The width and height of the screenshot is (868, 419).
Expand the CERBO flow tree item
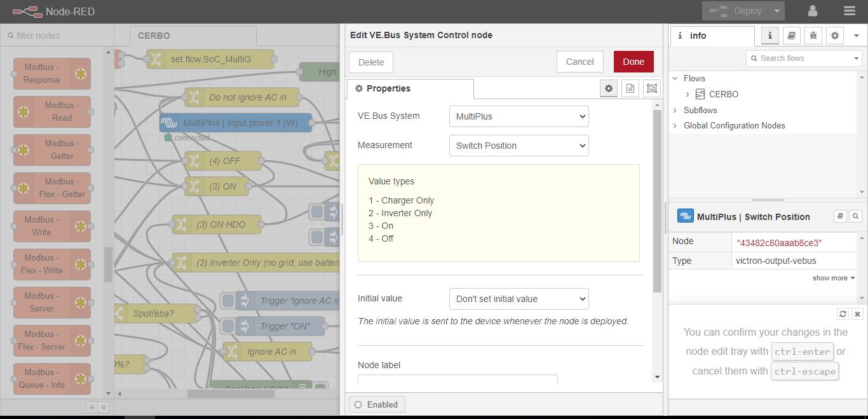point(688,94)
